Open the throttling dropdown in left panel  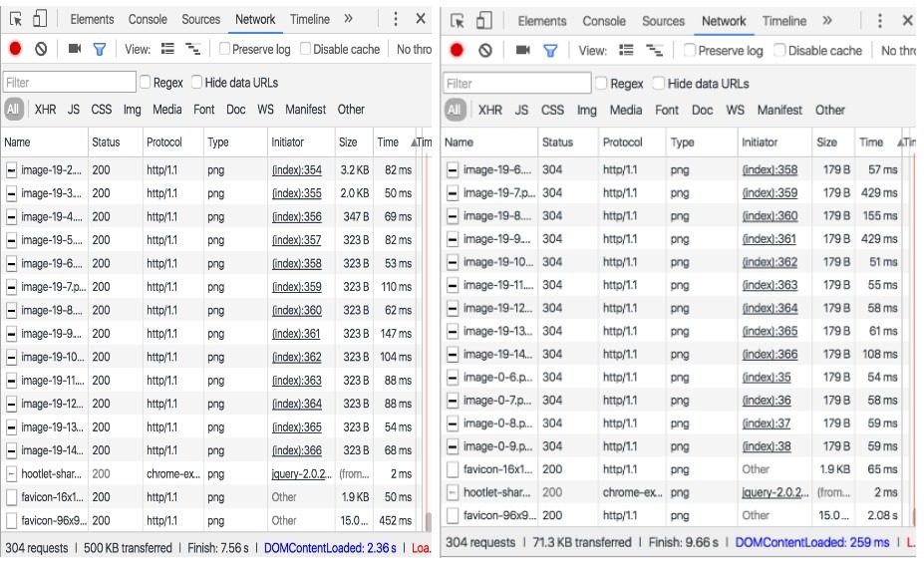[414, 49]
